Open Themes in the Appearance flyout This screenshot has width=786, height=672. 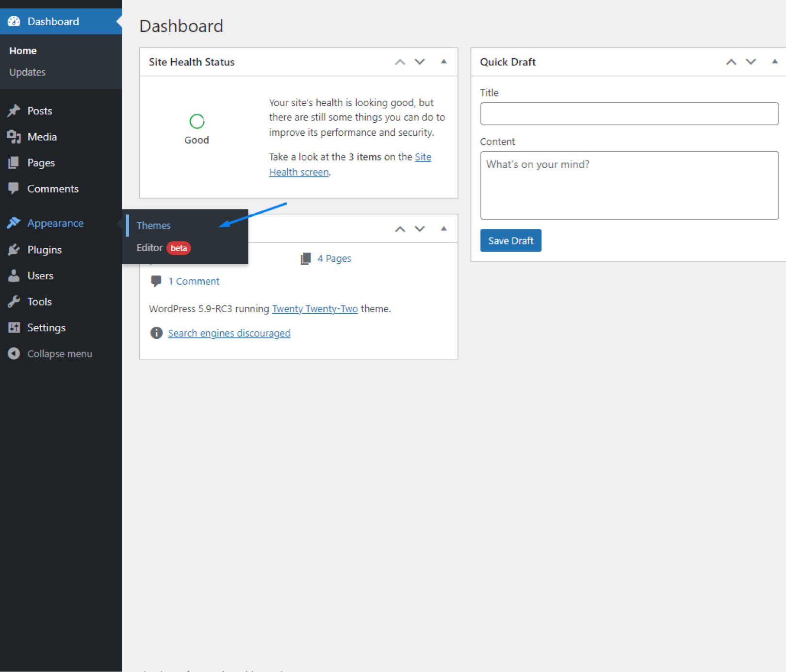pos(153,225)
